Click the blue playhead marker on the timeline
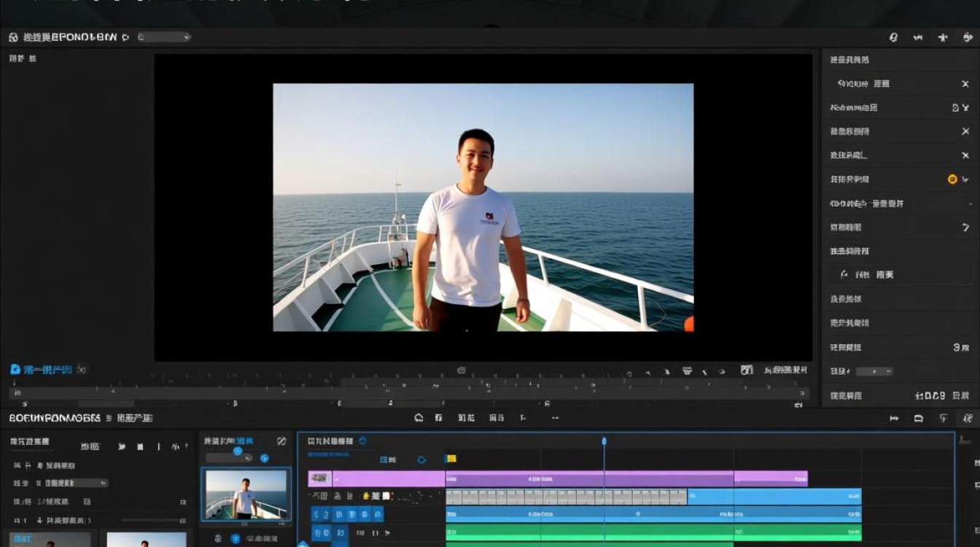The image size is (980, 547). [x=604, y=441]
